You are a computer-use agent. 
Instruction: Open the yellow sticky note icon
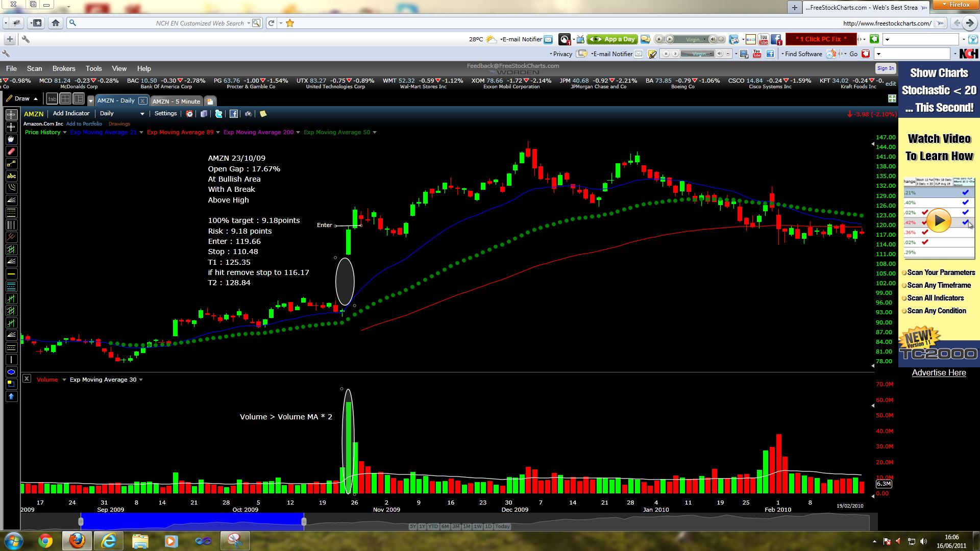tap(263, 114)
